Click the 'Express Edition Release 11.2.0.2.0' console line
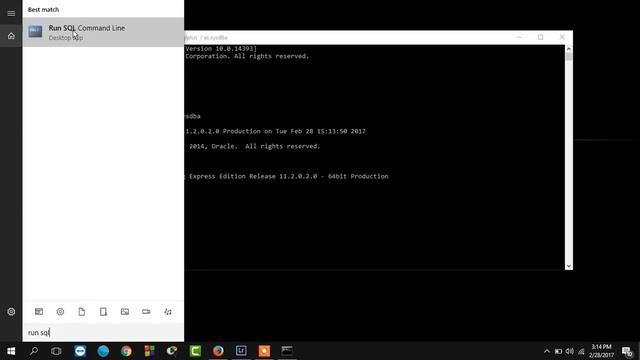 click(288, 176)
